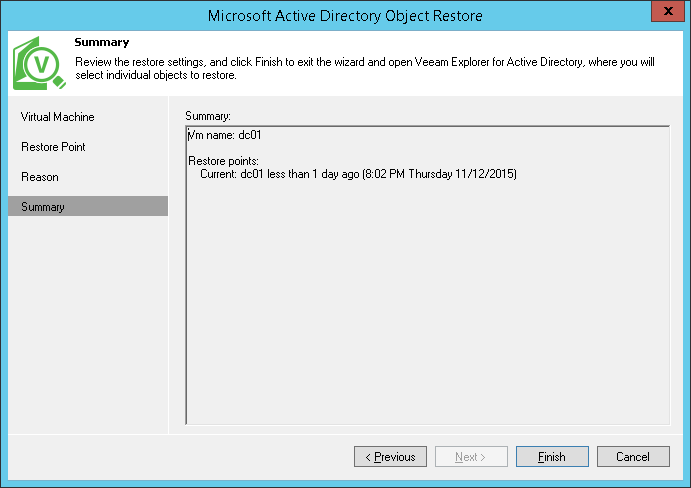Click the "Summary:" label above the text box

click(208, 117)
